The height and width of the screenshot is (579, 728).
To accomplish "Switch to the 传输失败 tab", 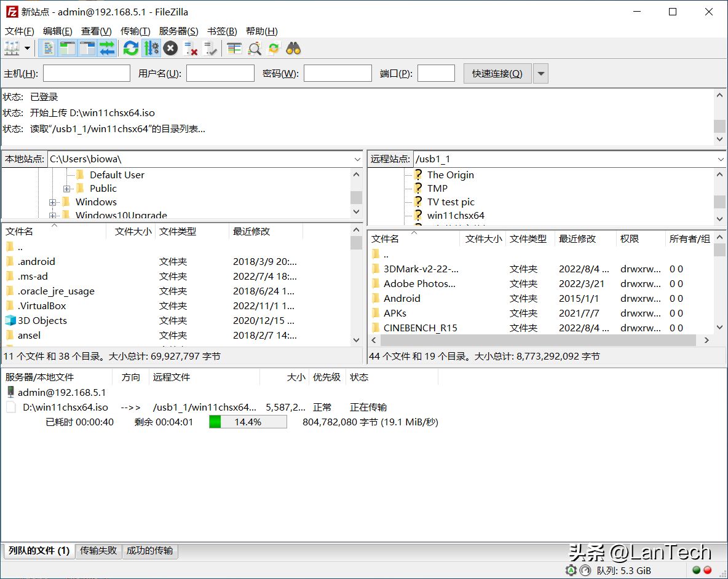I will [x=98, y=551].
